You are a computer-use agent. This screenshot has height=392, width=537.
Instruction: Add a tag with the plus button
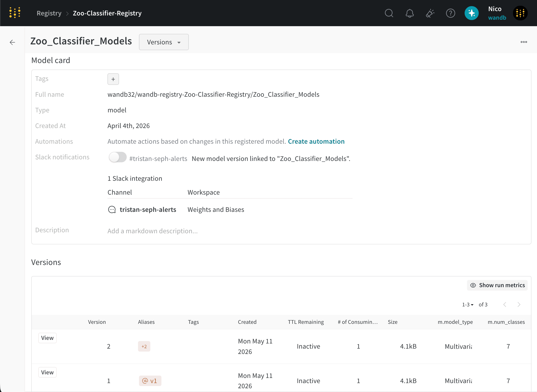pyautogui.click(x=113, y=79)
